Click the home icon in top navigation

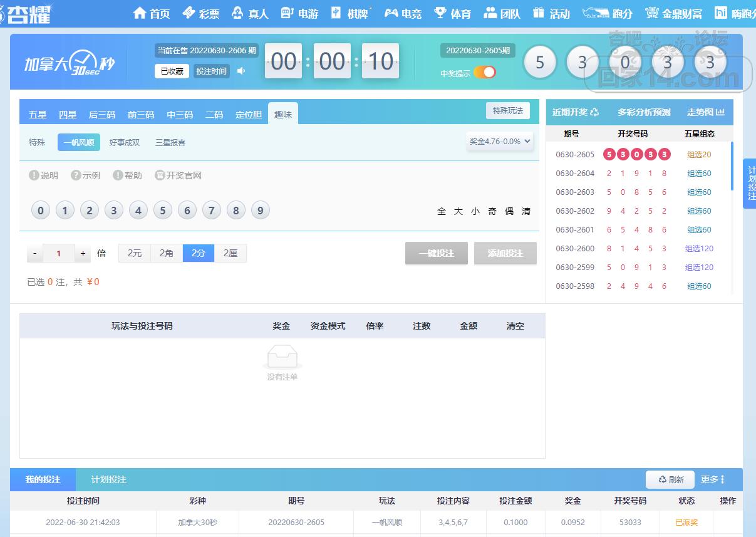140,13
